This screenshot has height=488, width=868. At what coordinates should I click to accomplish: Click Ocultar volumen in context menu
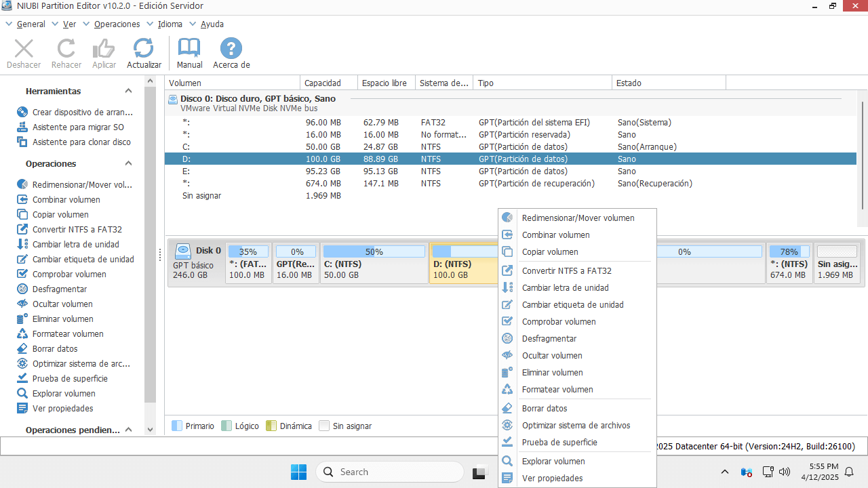[551, 356]
